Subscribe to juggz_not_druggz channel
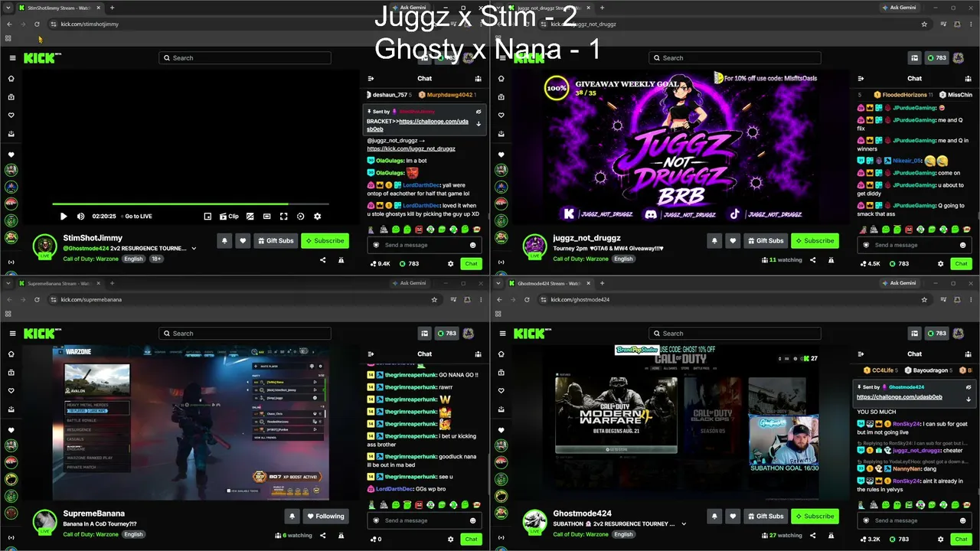980x551 pixels. (815, 241)
